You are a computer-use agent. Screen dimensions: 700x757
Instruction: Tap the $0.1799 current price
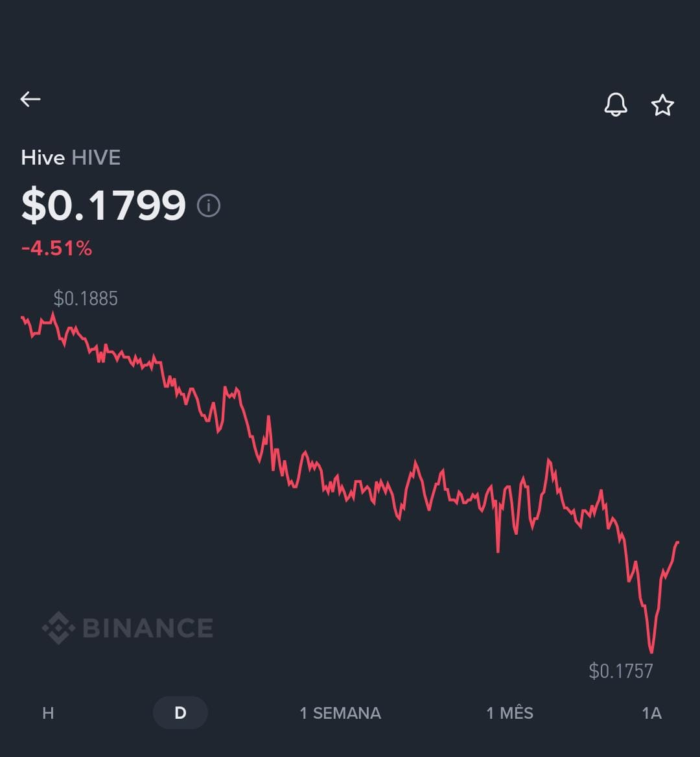point(104,205)
